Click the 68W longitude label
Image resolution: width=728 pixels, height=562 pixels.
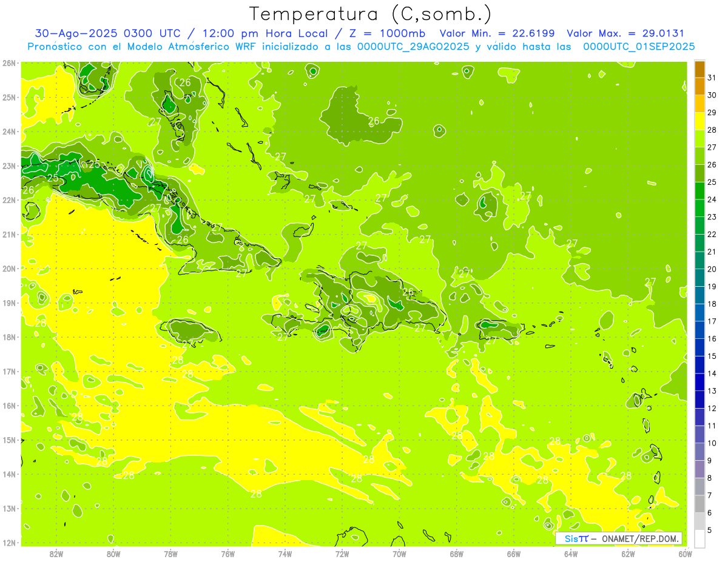tap(457, 554)
